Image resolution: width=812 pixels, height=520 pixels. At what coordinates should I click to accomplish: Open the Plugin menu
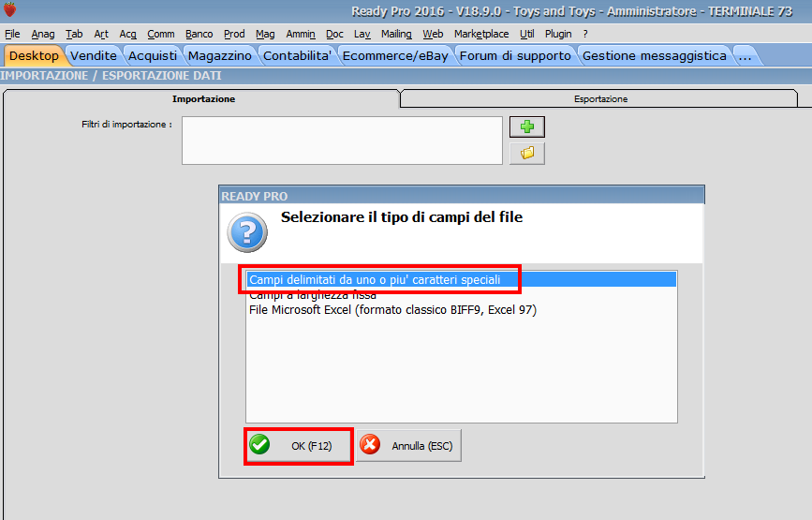(558, 34)
